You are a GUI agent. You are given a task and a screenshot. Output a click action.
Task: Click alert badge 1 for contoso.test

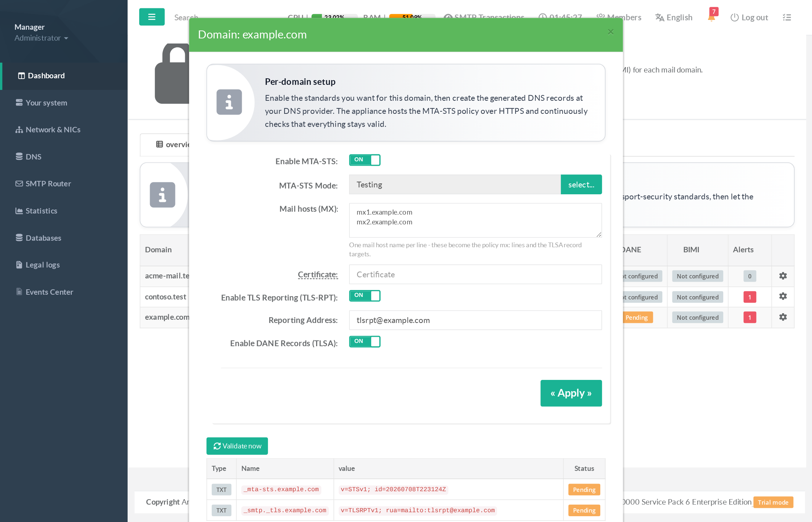[x=750, y=297]
